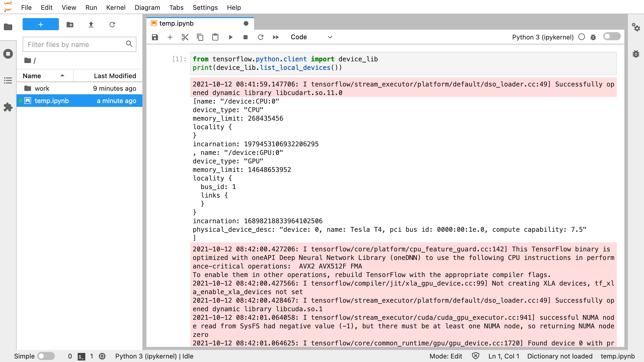
Task: Click Ln 1, Col 1 position indicator
Action: coord(504,356)
